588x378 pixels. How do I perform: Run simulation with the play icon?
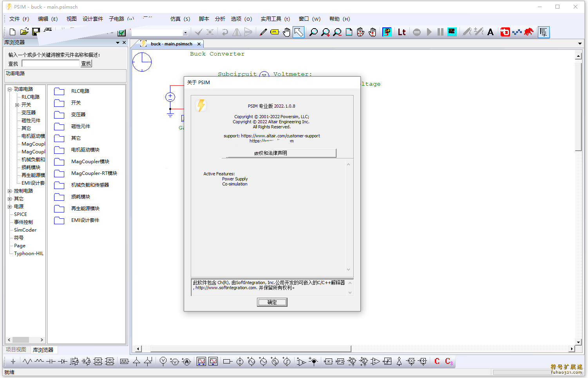(429, 32)
